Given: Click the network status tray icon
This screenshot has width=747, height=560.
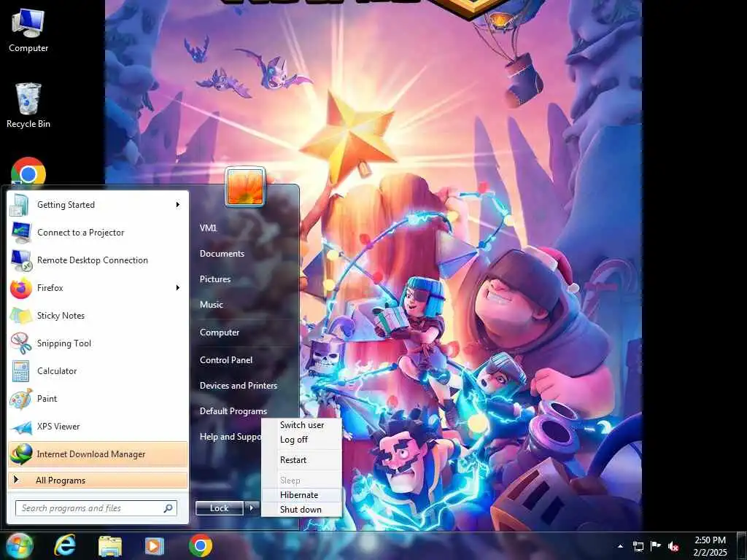Looking at the screenshot, I should coord(638,546).
